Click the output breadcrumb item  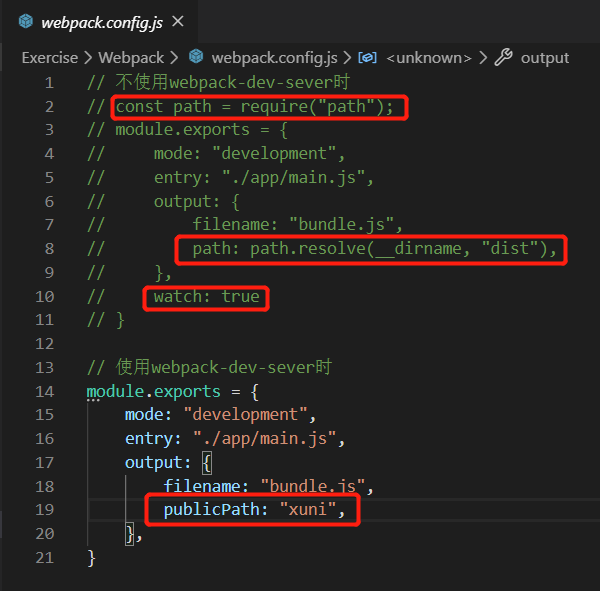click(545, 58)
